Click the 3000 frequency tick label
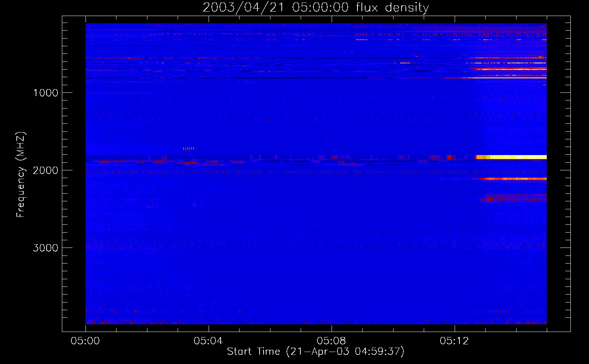The width and height of the screenshot is (589, 364). 46,248
